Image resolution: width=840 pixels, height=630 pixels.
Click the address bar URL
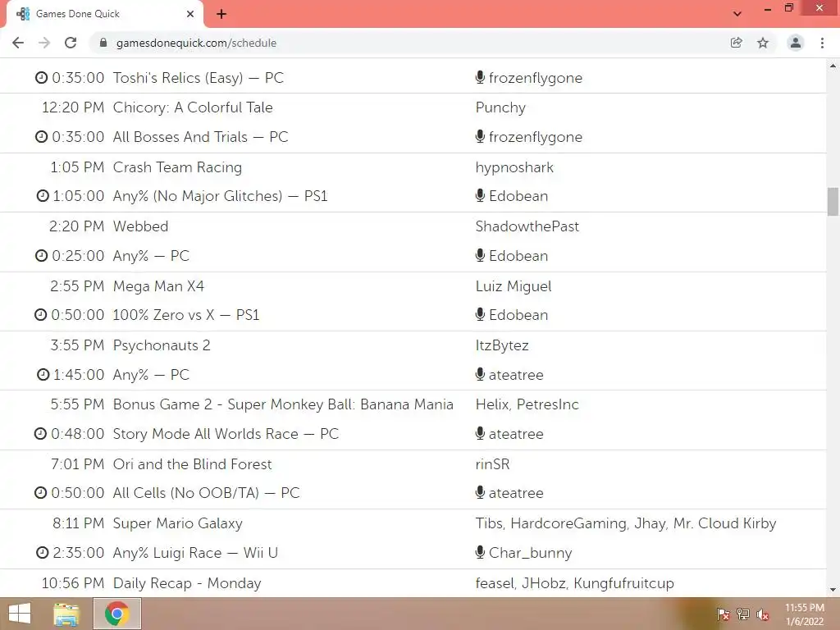(x=196, y=43)
